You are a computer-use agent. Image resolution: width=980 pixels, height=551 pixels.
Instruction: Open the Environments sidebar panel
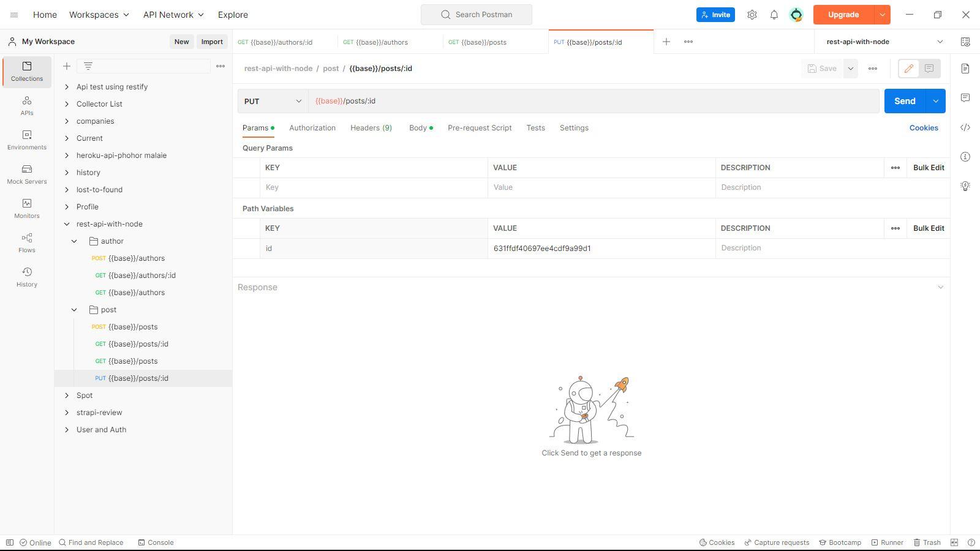click(x=27, y=140)
